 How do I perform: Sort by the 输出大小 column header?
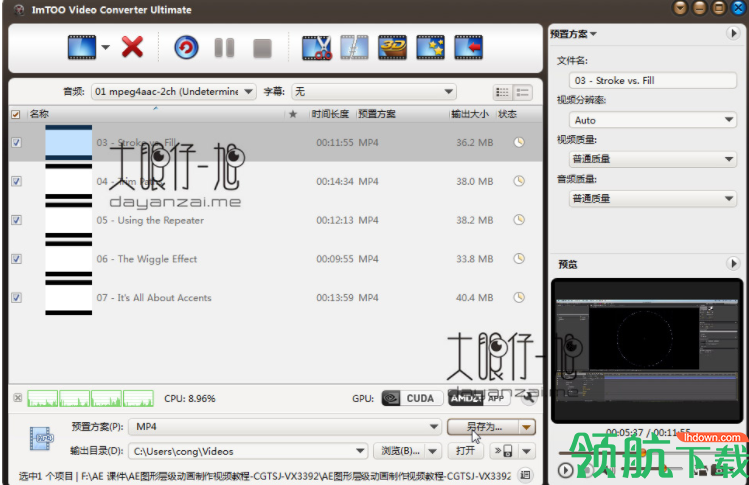coord(470,114)
